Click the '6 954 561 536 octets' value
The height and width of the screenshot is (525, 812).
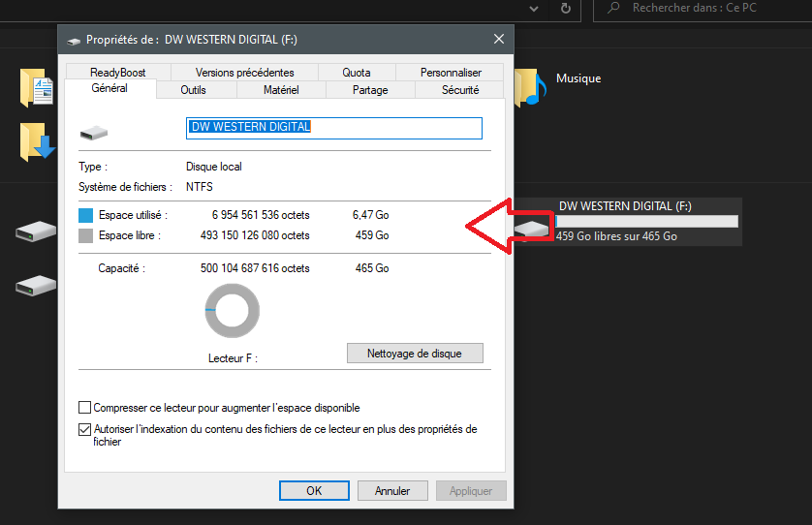[x=261, y=215]
